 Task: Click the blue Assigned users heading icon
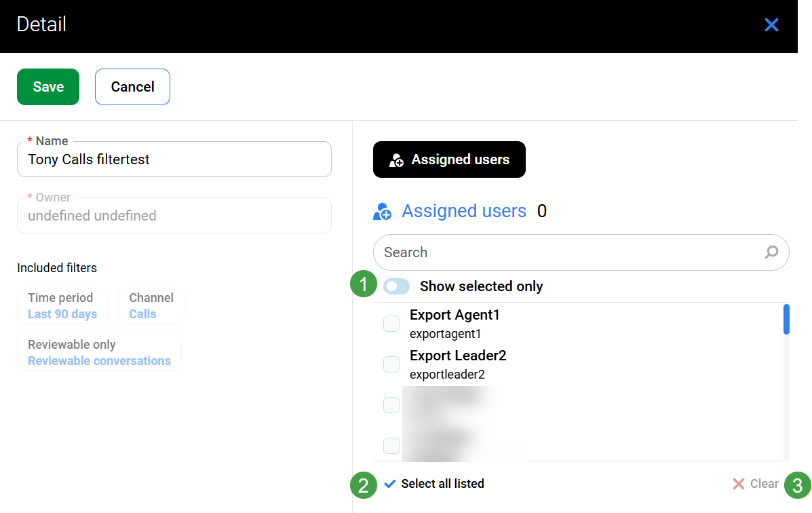tap(382, 212)
